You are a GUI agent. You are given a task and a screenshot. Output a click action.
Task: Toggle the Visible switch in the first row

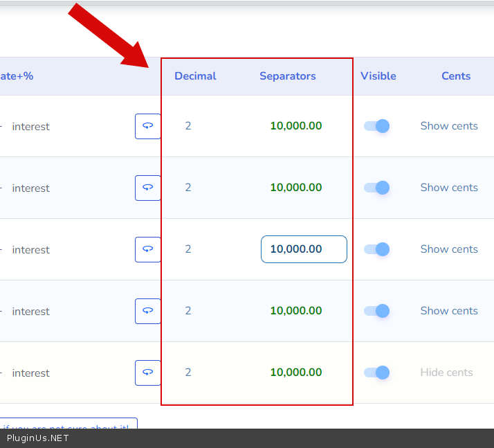[x=377, y=126]
